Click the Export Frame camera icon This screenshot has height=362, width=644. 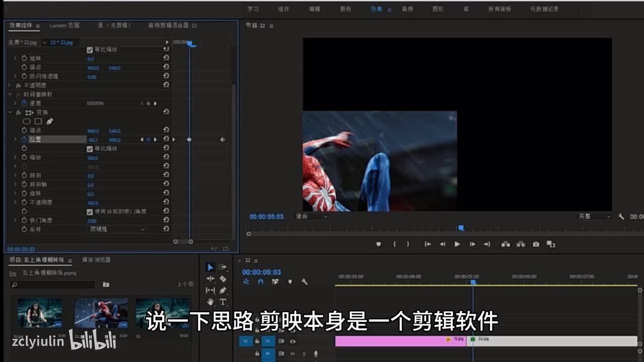point(536,244)
